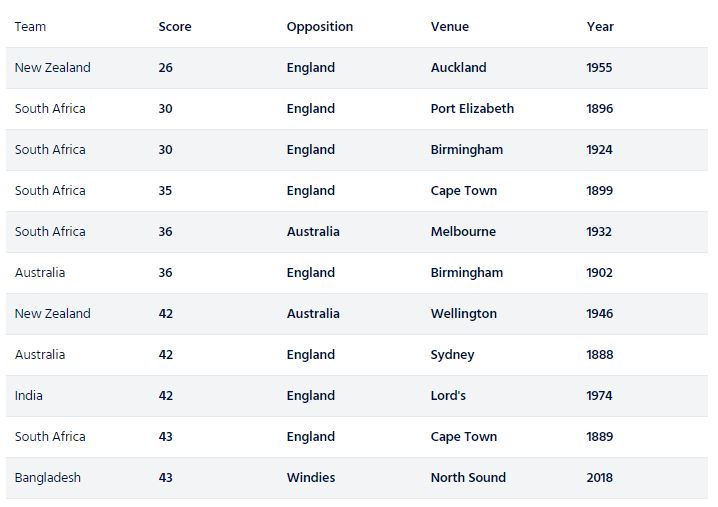Click the Lord's venue cell
The width and height of the screenshot is (718, 507).
click(x=448, y=395)
